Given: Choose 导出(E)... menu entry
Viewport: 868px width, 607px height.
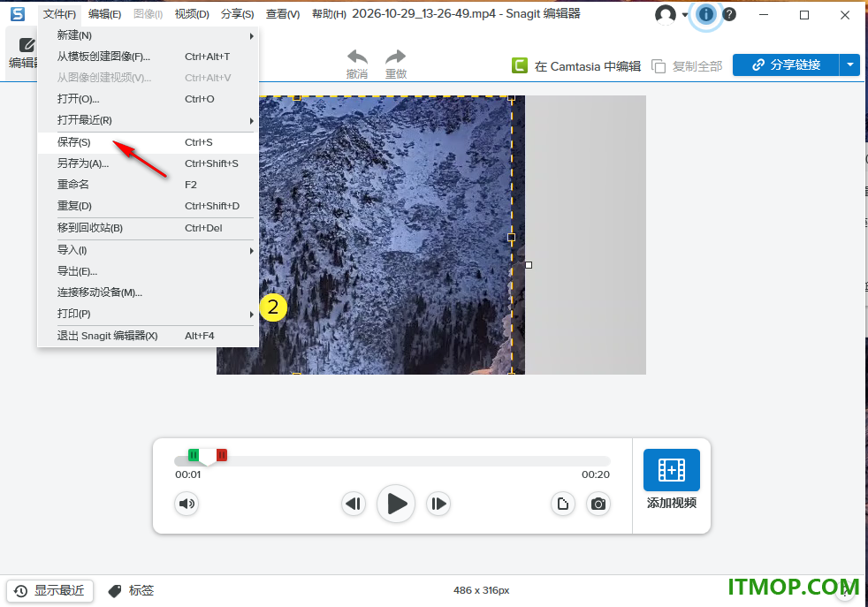Looking at the screenshot, I should click(x=148, y=271).
